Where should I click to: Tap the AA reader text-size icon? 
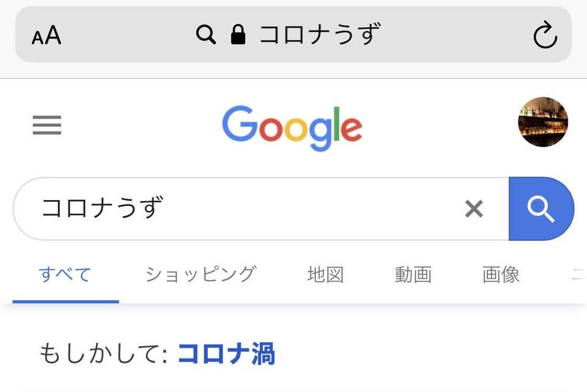click(46, 35)
